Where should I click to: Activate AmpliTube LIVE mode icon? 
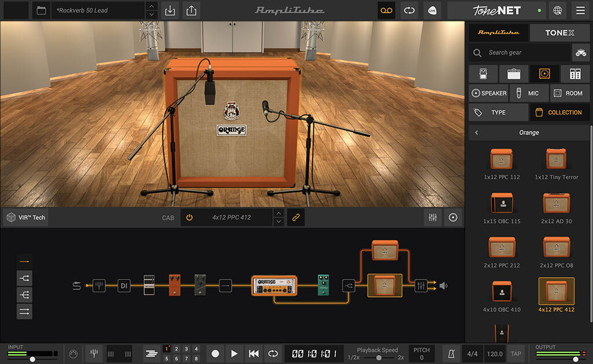tap(432, 10)
